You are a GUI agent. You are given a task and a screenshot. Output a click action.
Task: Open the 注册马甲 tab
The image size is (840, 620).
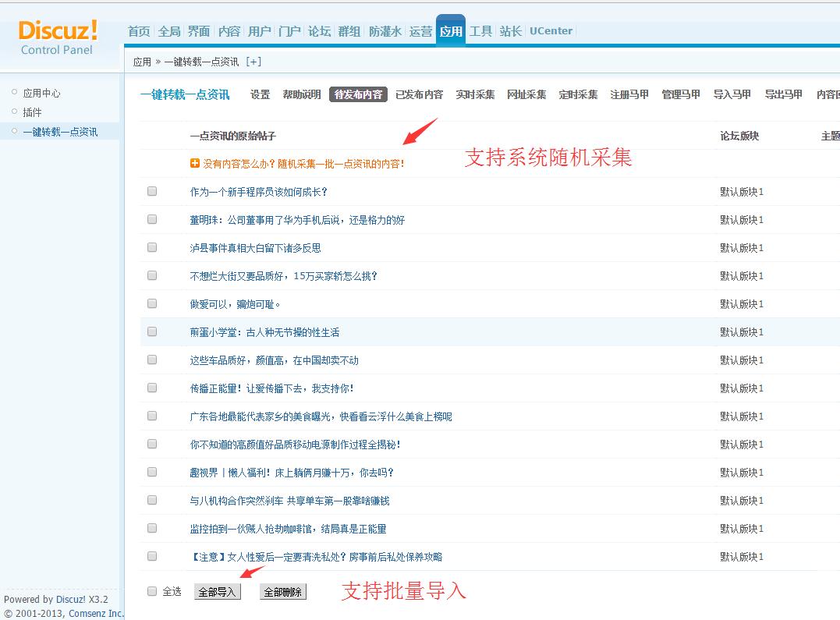[x=629, y=94]
